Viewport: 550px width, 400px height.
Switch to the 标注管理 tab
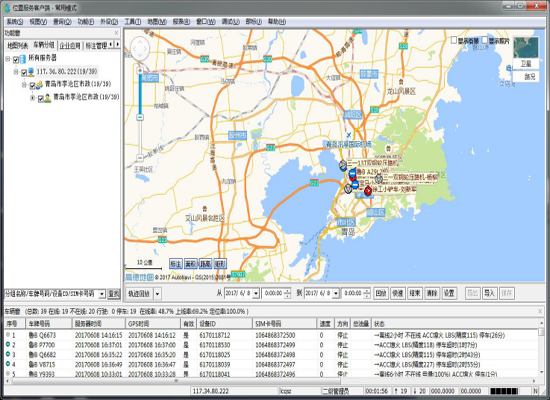[96, 46]
